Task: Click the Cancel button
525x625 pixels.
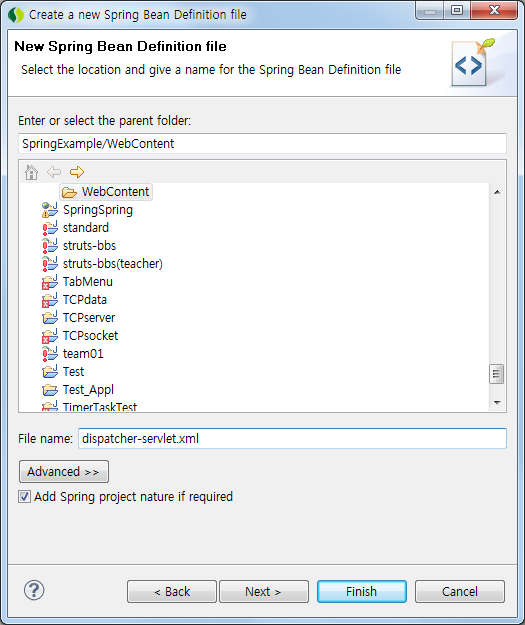Action: [460, 592]
